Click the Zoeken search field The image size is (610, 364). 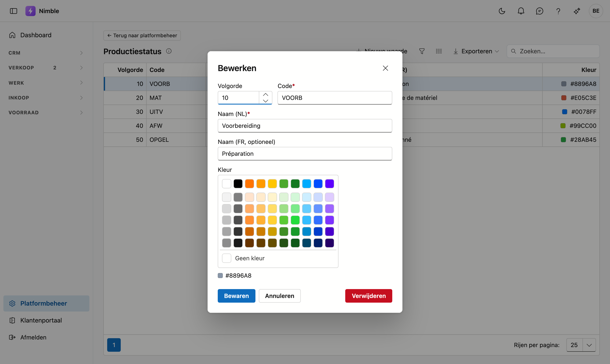coord(553,51)
